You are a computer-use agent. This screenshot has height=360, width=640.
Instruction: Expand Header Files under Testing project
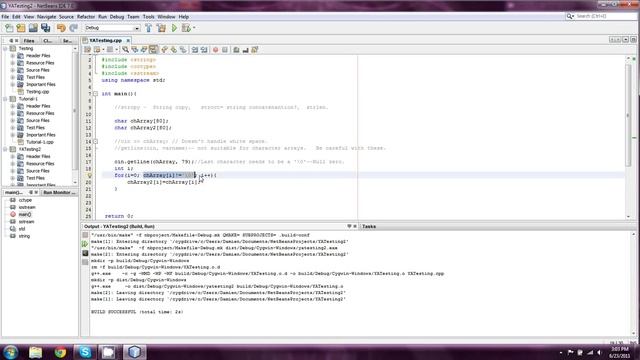click(13, 56)
